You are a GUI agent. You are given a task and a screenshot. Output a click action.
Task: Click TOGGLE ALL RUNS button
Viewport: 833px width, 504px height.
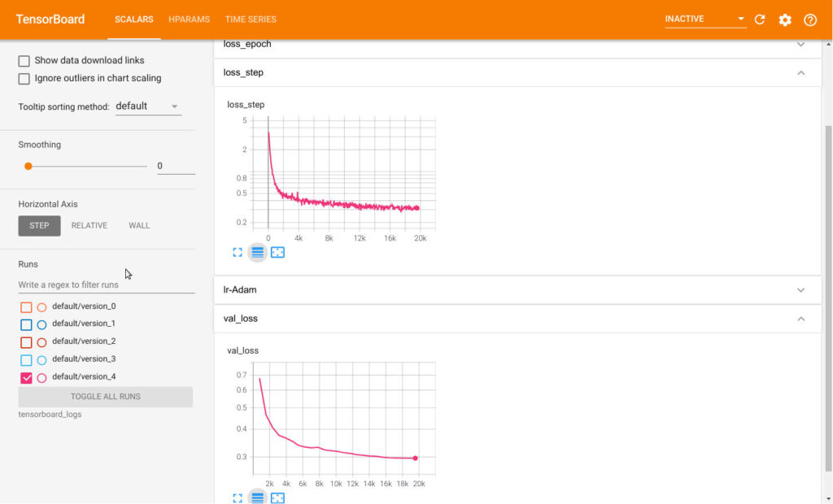[106, 397]
